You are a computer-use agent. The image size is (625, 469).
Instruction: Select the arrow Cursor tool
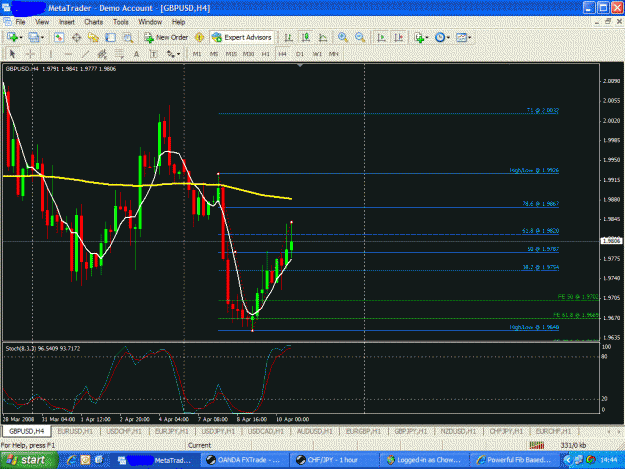click(12, 54)
